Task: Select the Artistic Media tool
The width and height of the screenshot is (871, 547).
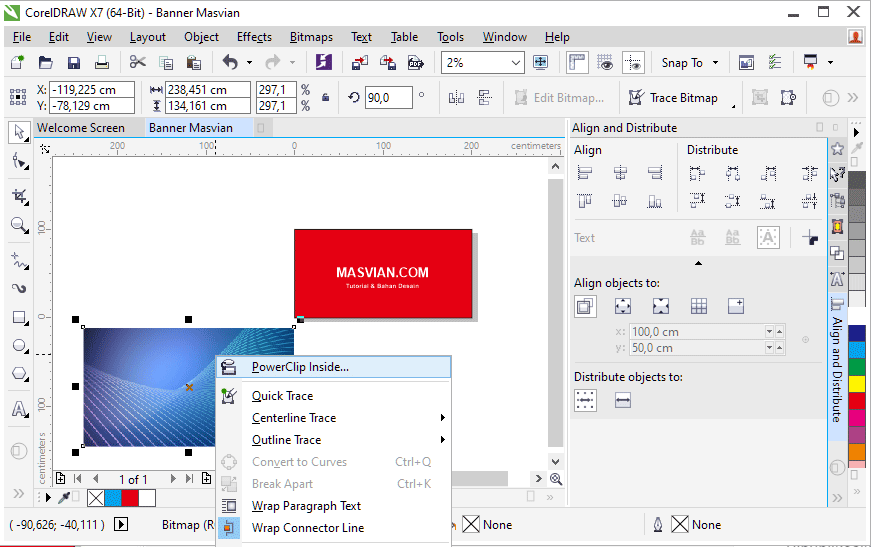Action: [19, 288]
